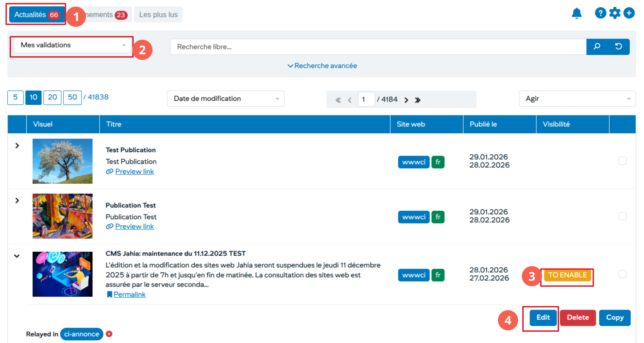644x343 pixels.
Task: Open settings gear icon
Action: click(615, 13)
